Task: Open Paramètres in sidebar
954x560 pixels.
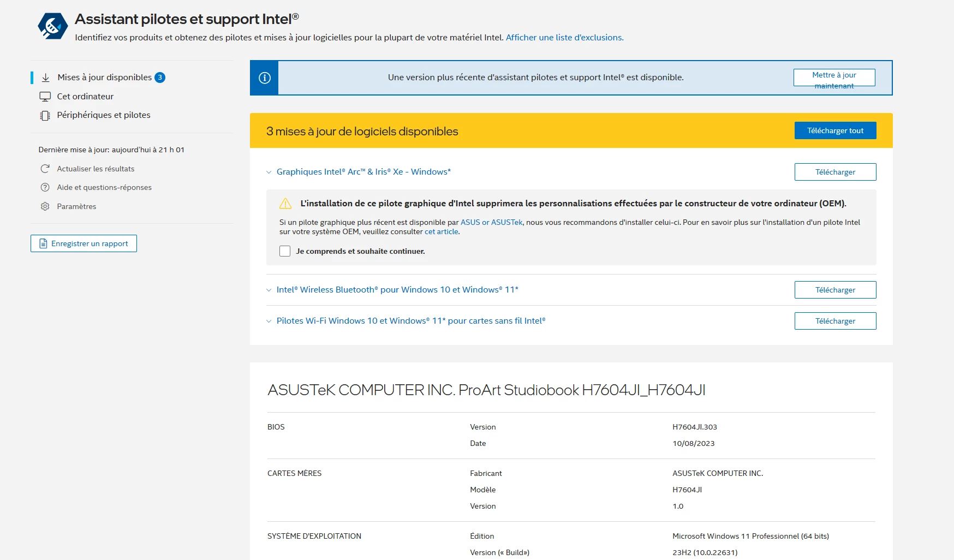Action: (76, 206)
